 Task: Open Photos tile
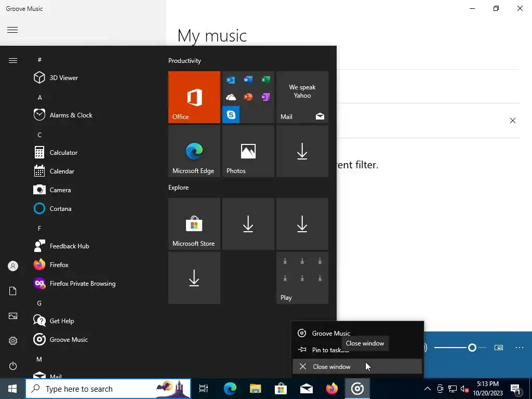(x=248, y=151)
